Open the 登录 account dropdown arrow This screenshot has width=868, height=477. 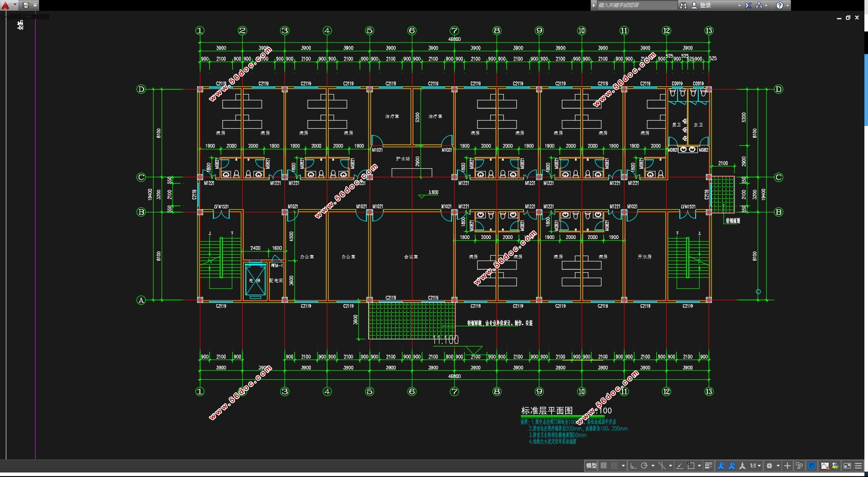tap(739, 5)
